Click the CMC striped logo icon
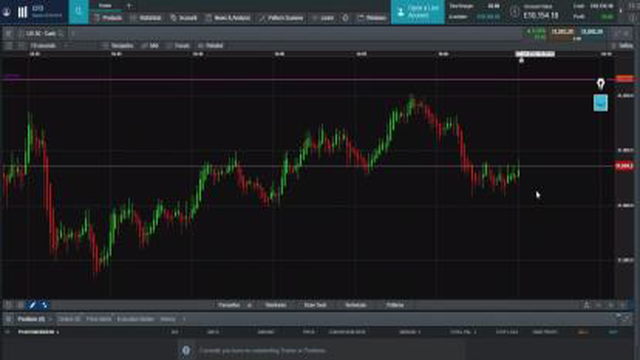This screenshot has width=640, height=360. (22, 12)
